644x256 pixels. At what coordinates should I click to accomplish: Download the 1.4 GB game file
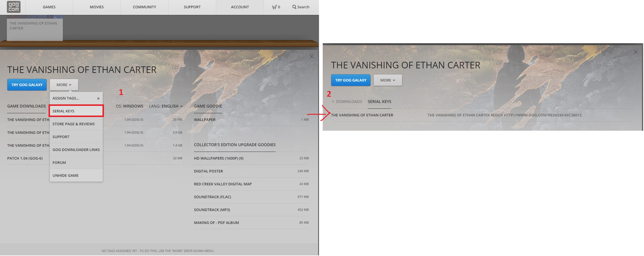95,145
